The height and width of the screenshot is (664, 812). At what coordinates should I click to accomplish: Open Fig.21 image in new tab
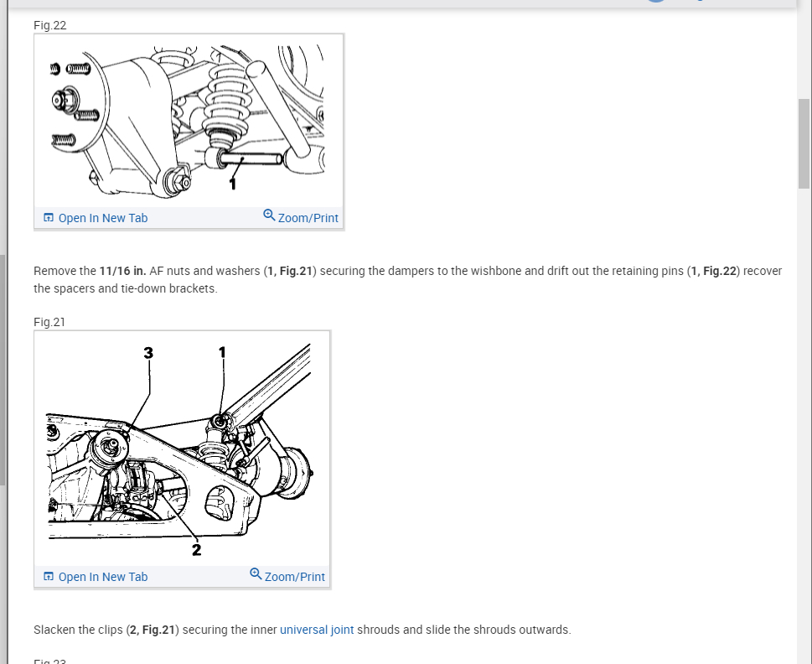(x=96, y=577)
